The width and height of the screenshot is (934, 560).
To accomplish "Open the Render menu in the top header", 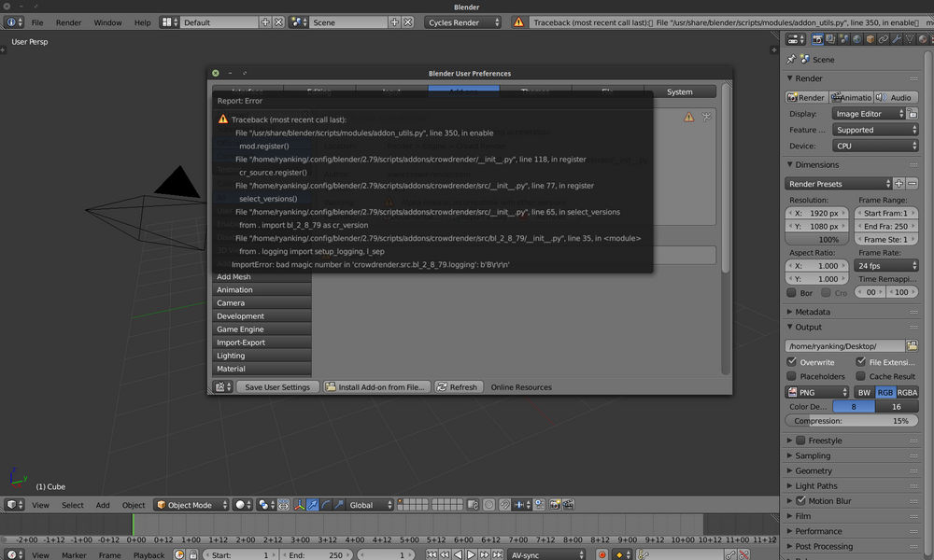I will (67, 21).
